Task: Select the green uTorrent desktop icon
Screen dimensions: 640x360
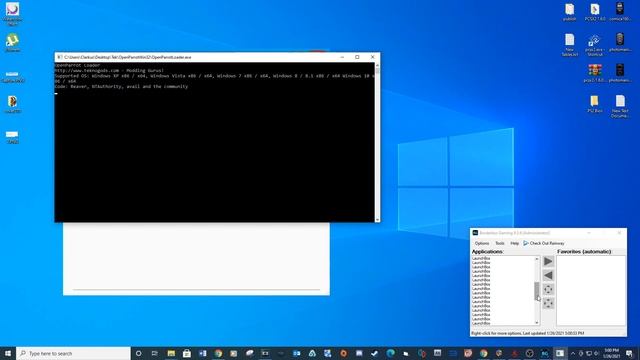Action: (x=13, y=42)
